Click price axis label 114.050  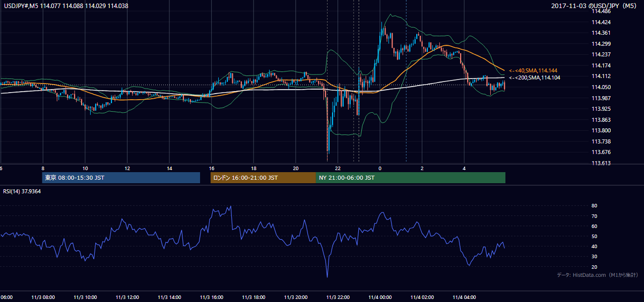601,87
